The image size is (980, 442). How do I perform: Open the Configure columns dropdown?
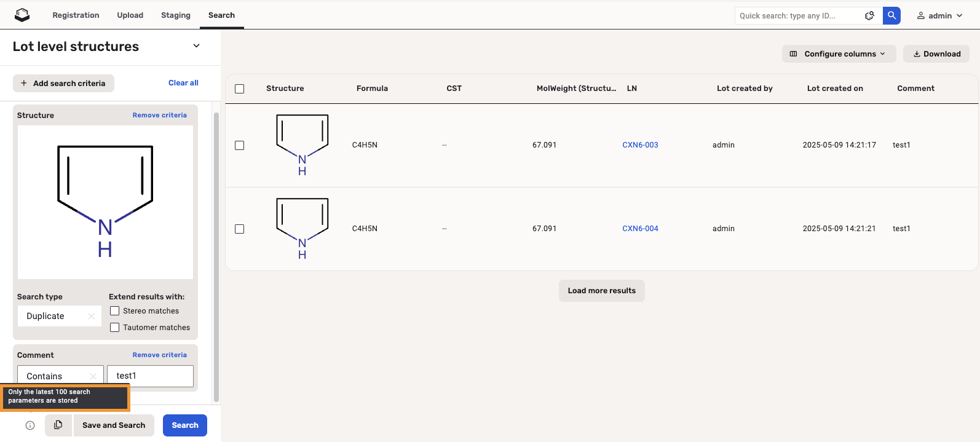(839, 54)
